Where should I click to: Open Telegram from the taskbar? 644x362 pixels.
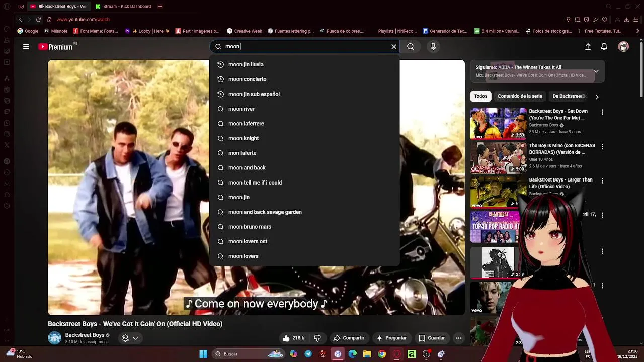[308, 354]
